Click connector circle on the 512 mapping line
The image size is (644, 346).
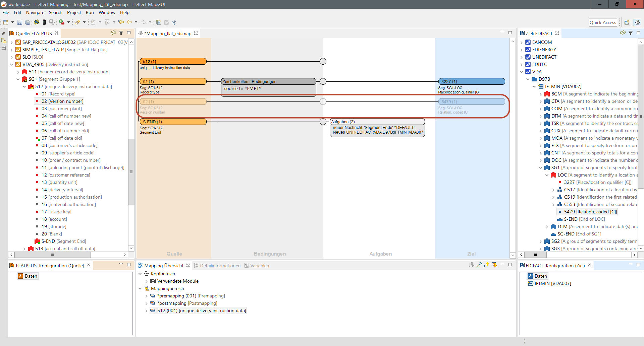323,61
